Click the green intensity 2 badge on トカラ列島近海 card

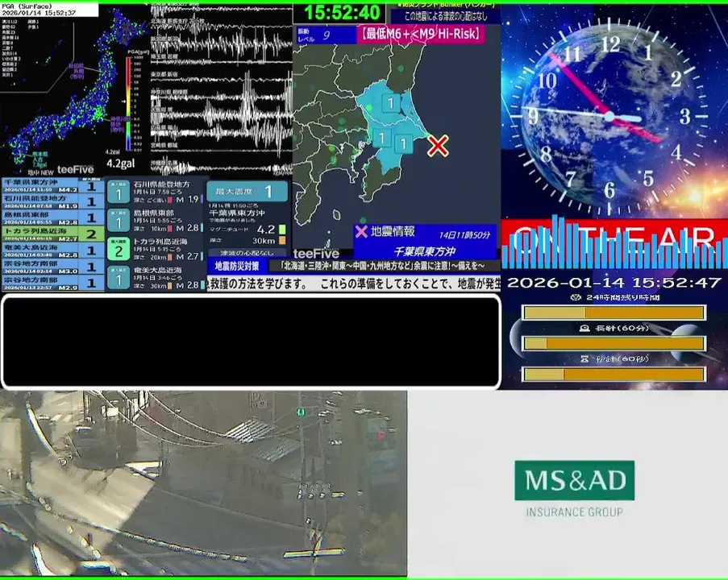119,250
